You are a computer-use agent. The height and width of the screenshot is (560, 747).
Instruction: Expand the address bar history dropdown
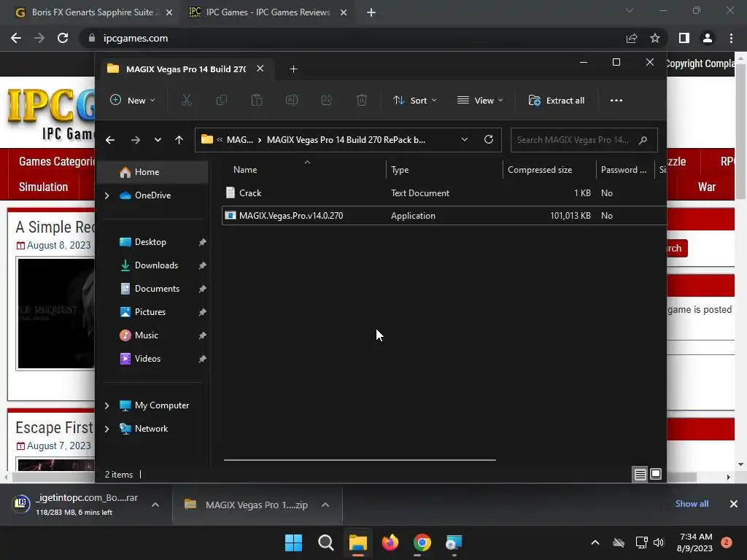pos(465,139)
